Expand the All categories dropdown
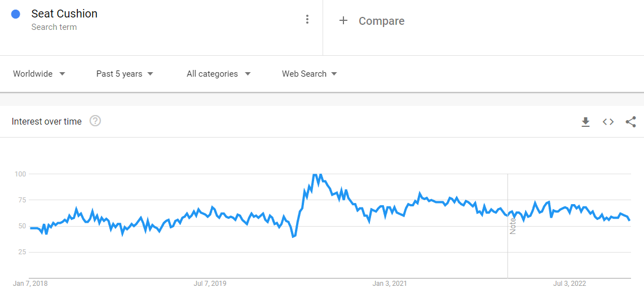Viewport: 644px width, 296px height. pos(218,74)
